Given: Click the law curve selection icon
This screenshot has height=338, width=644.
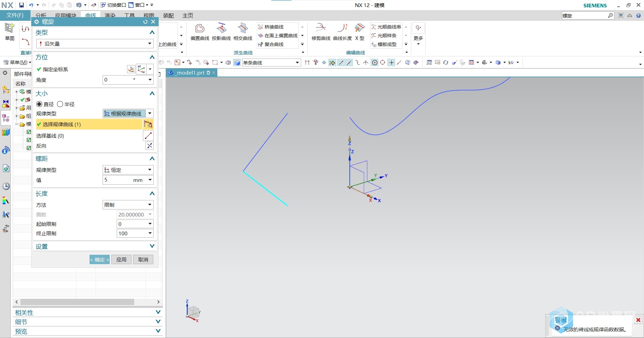Looking at the screenshot, I should point(148,124).
